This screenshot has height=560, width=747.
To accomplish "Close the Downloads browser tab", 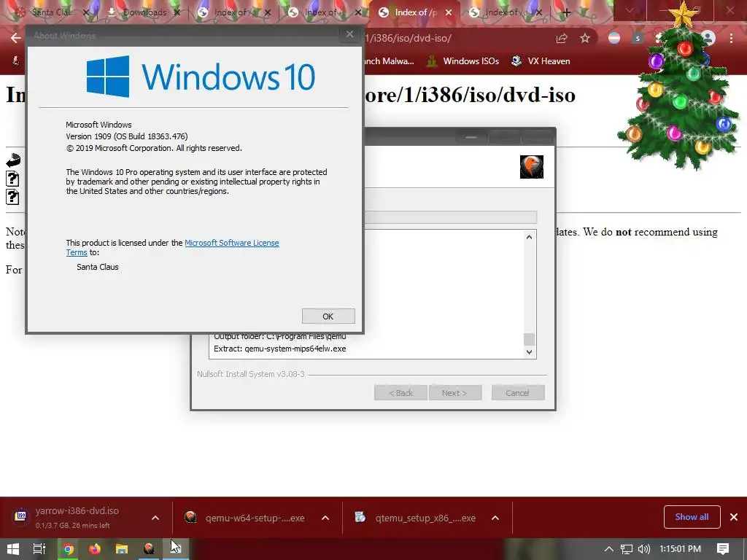I will pyautogui.click(x=177, y=12).
